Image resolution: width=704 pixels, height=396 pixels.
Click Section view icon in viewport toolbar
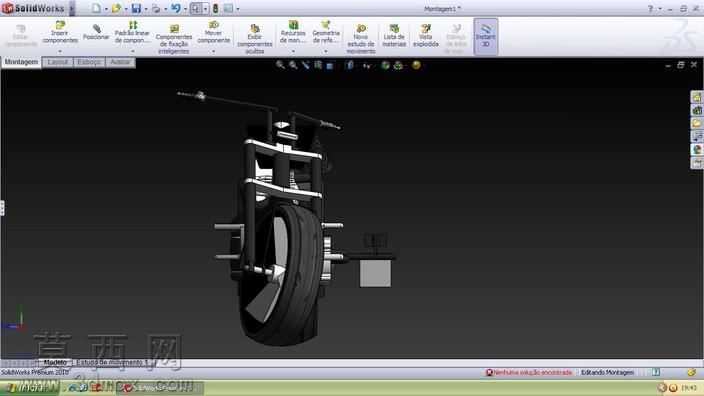pos(318,66)
